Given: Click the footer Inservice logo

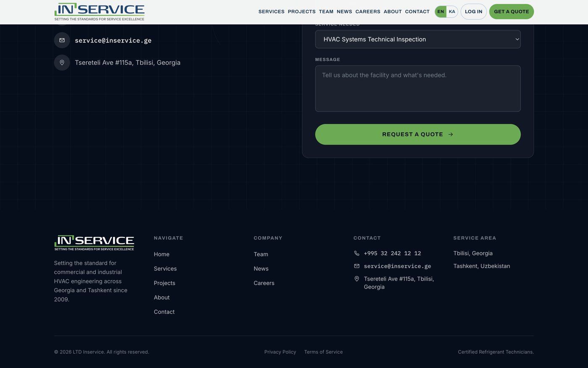Looking at the screenshot, I should click(94, 243).
